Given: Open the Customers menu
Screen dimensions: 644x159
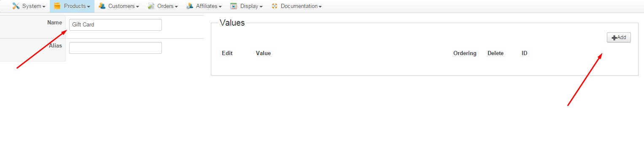Looking at the screenshot, I should point(119,6).
